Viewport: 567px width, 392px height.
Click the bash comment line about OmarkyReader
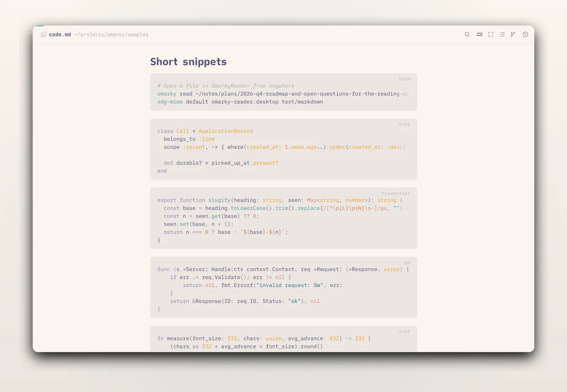(226, 86)
